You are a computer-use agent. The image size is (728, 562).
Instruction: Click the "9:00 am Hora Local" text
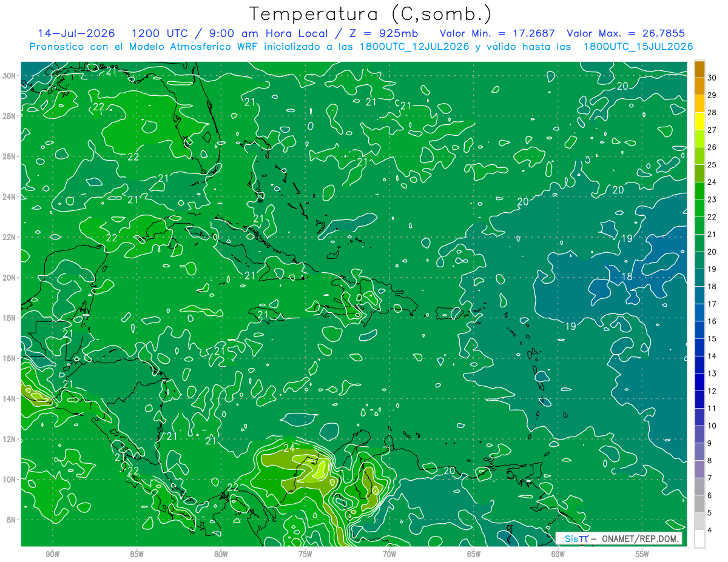(268, 33)
